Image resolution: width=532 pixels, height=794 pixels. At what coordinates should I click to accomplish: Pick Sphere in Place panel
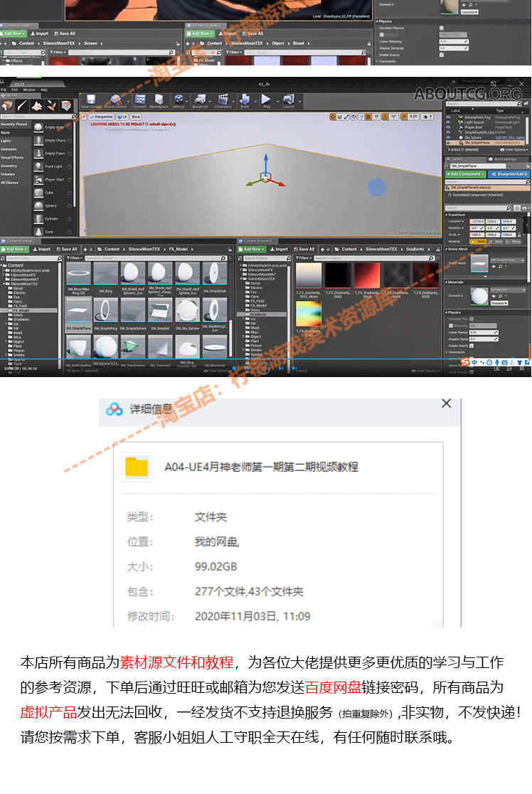pos(53,206)
